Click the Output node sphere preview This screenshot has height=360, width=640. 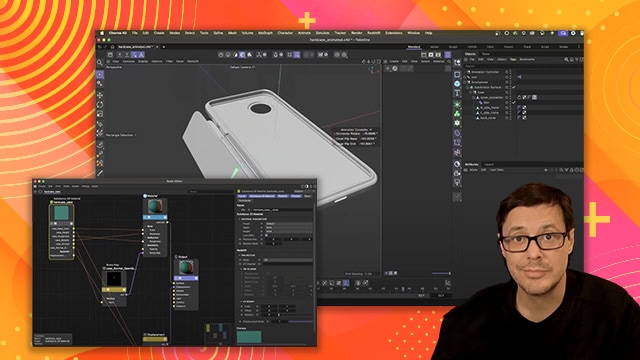point(185,267)
